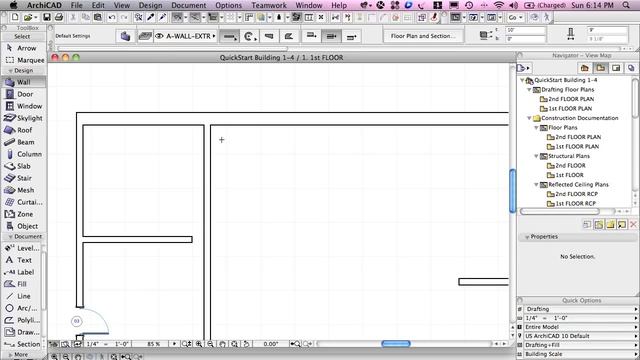This screenshot has height=360, width=640.
Task: Select the Line tool
Action: (21, 296)
